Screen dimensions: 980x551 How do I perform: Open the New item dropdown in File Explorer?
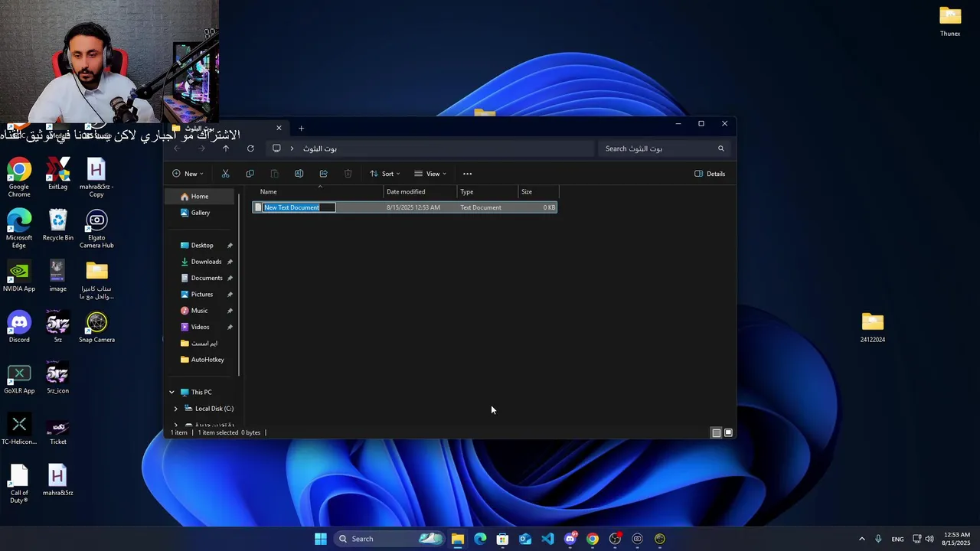188,174
